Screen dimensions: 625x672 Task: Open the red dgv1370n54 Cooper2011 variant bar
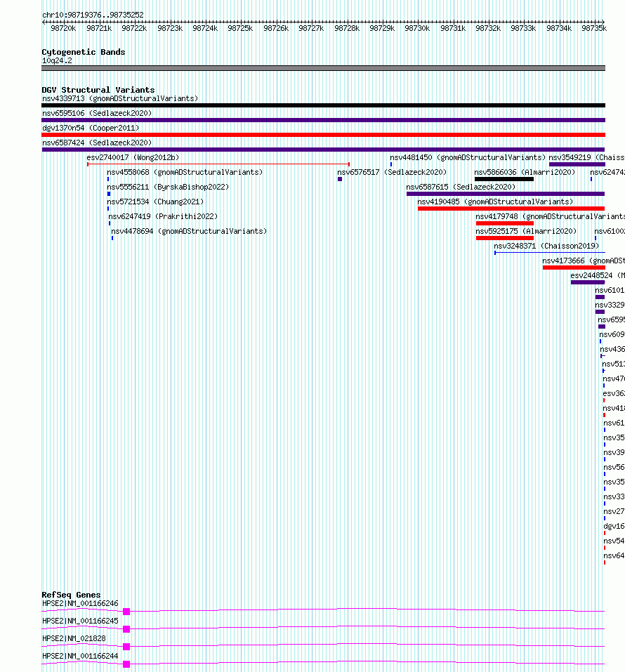click(x=323, y=135)
